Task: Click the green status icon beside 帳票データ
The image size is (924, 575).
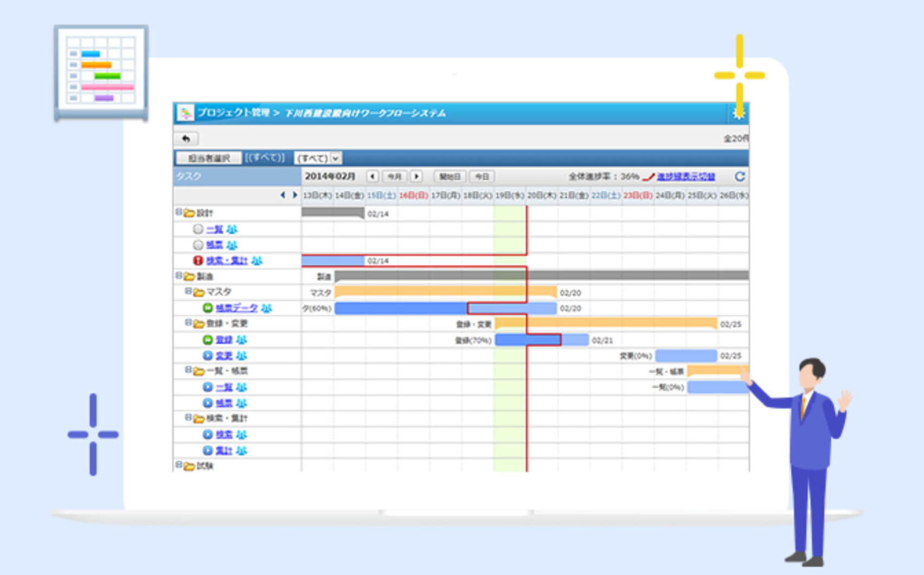Action: pos(208,308)
